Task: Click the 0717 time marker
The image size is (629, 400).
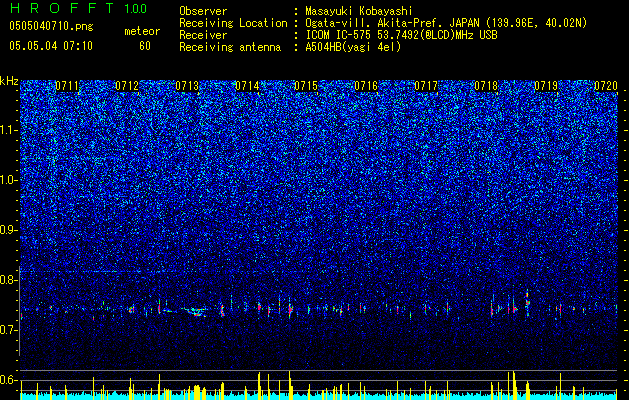Action: tap(426, 86)
